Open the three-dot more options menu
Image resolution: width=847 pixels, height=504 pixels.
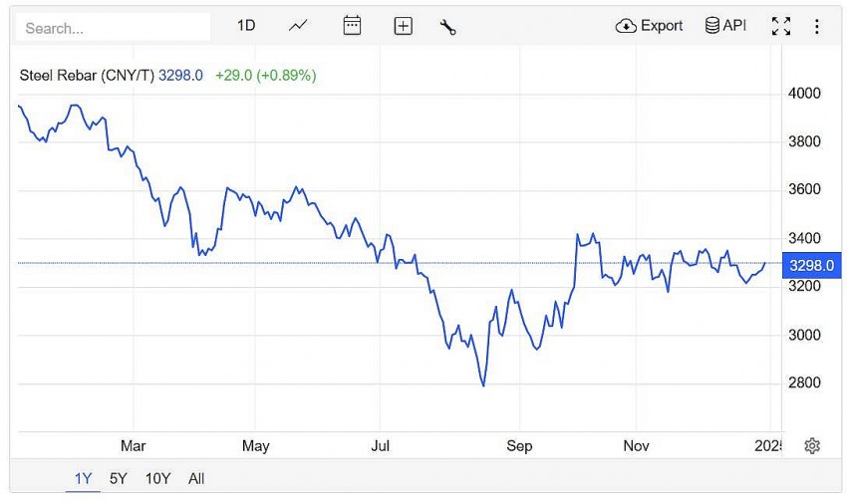817,27
